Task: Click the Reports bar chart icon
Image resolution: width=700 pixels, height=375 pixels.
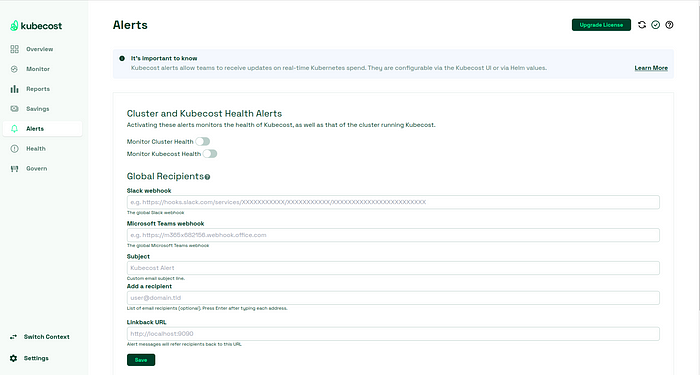Action: pyautogui.click(x=14, y=89)
